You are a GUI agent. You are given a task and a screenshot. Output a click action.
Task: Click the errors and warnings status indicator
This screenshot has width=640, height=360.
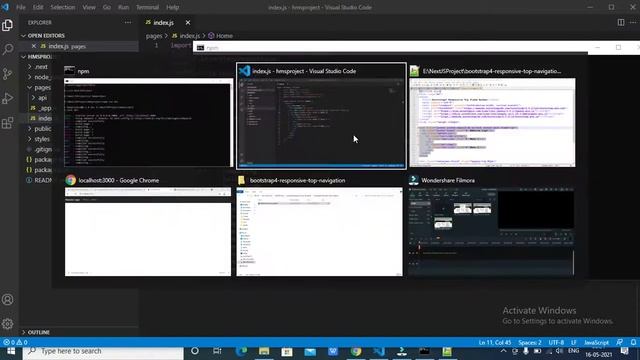tap(15, 342)
